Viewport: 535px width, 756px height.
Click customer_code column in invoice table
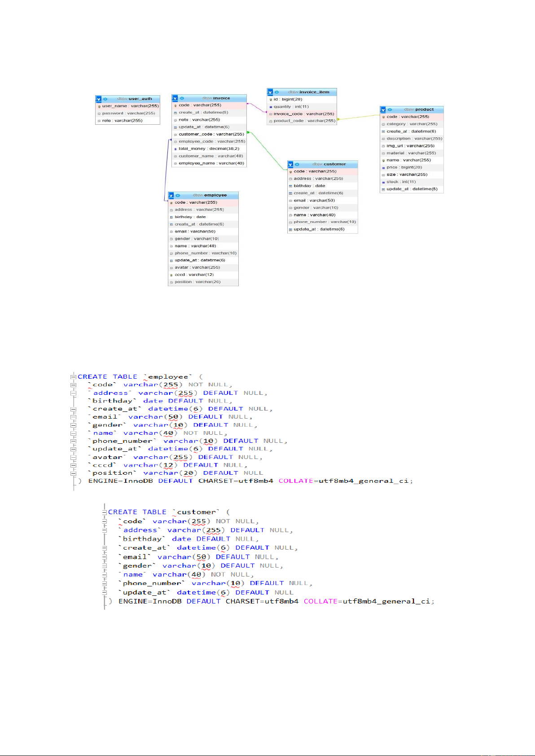coord(211,134)
